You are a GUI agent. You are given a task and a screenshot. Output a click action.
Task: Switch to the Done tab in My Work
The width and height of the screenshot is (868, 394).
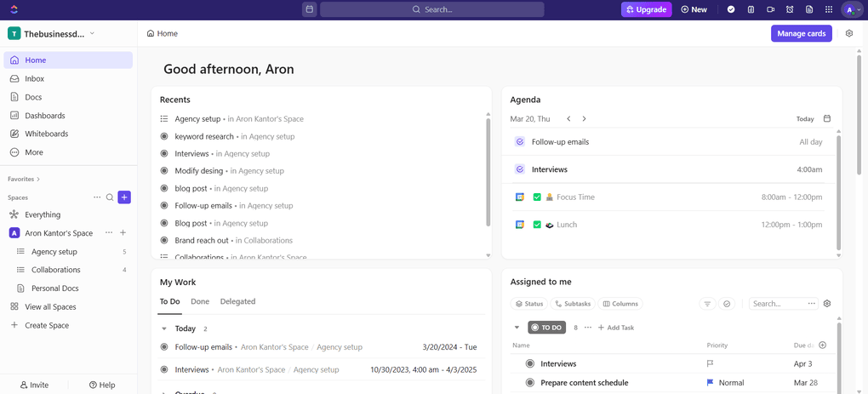tap(200, 301)
